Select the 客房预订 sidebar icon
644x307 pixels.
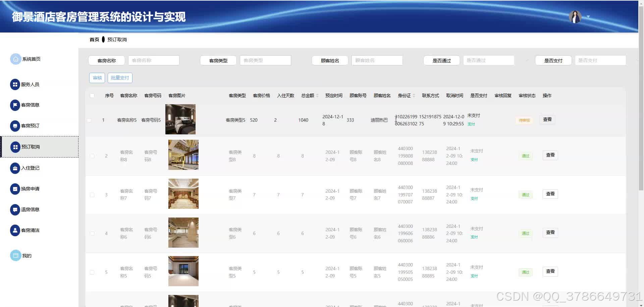pos(15,126)
